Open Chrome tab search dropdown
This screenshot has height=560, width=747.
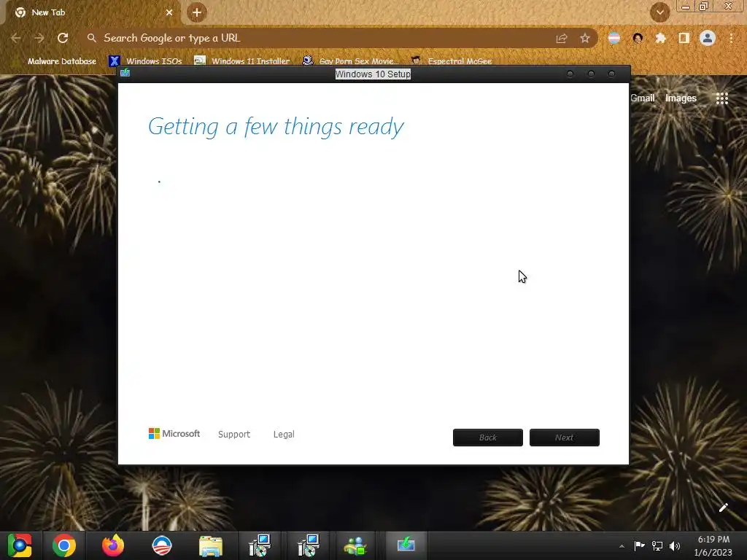pos(660,12)
